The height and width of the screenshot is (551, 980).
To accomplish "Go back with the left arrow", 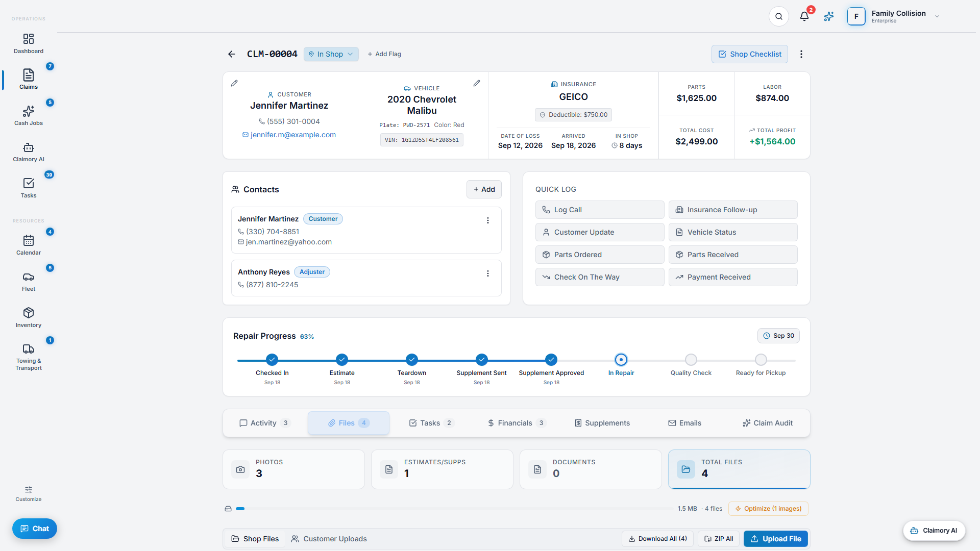I will tap(232, 54).
